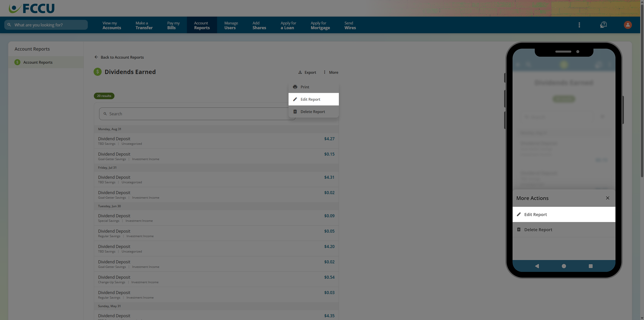Click the pencil icon in phone panel
Screen dimensions: 644x320
[x=519, y=214]
